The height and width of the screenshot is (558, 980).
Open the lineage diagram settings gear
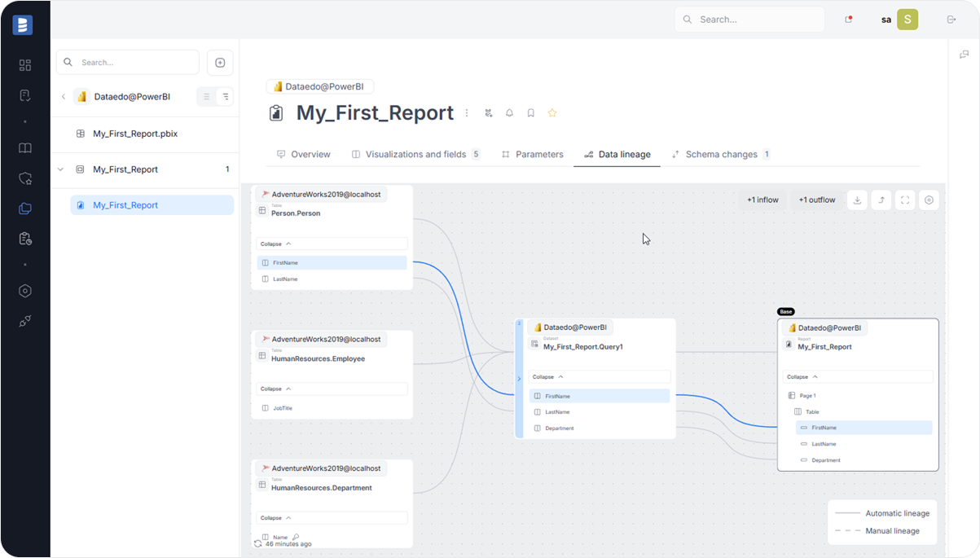point(929,200)
